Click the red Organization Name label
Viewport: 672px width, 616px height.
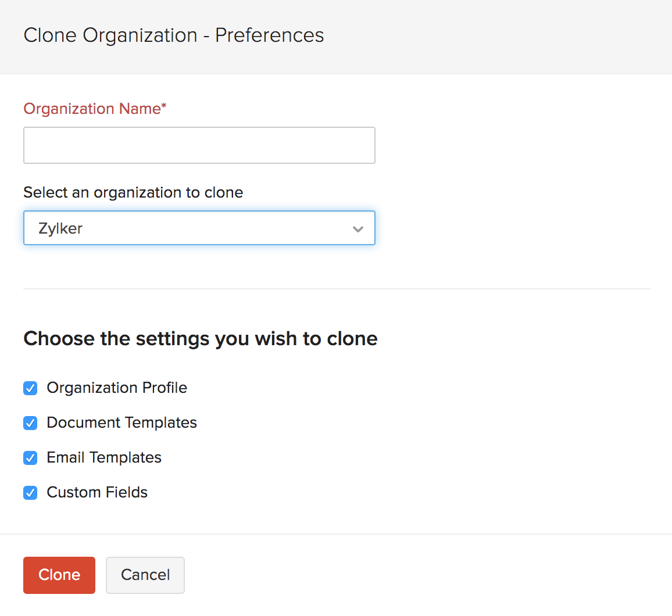[x=92, y=109]
